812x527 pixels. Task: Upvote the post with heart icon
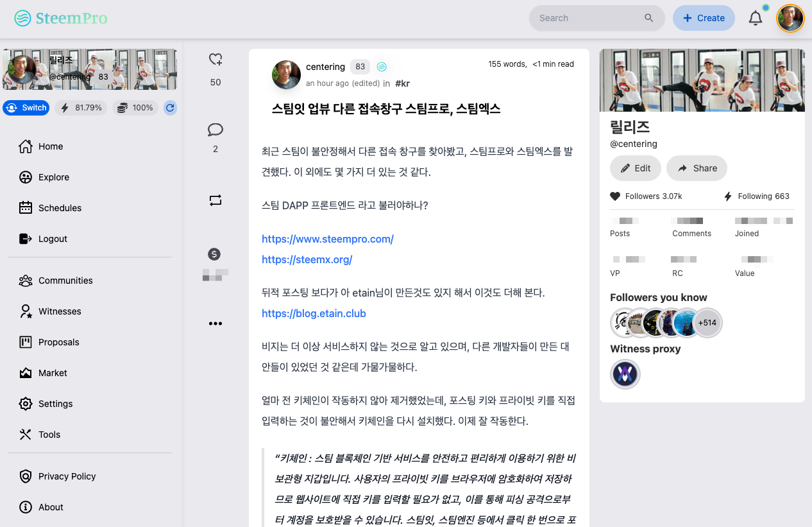(x=216, y=60)
